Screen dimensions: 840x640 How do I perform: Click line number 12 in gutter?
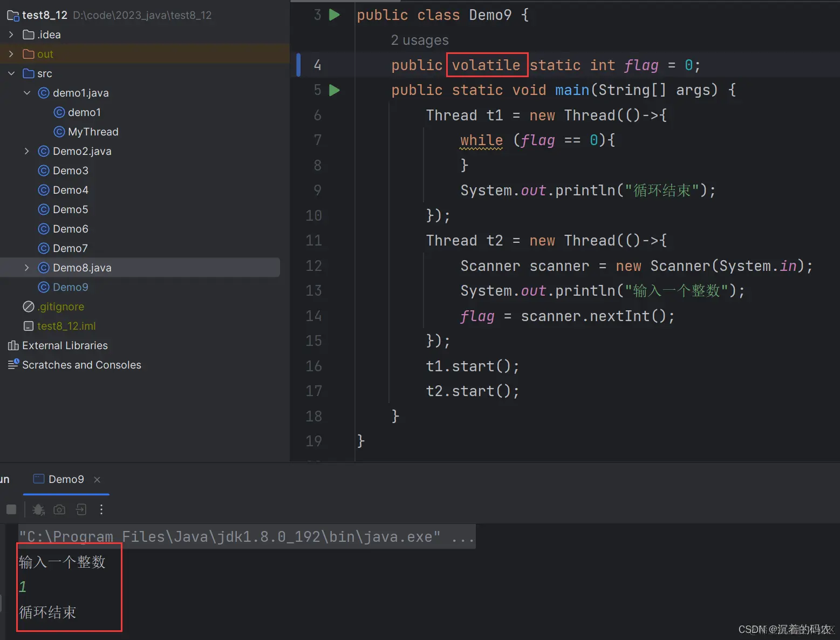(313, 266)
